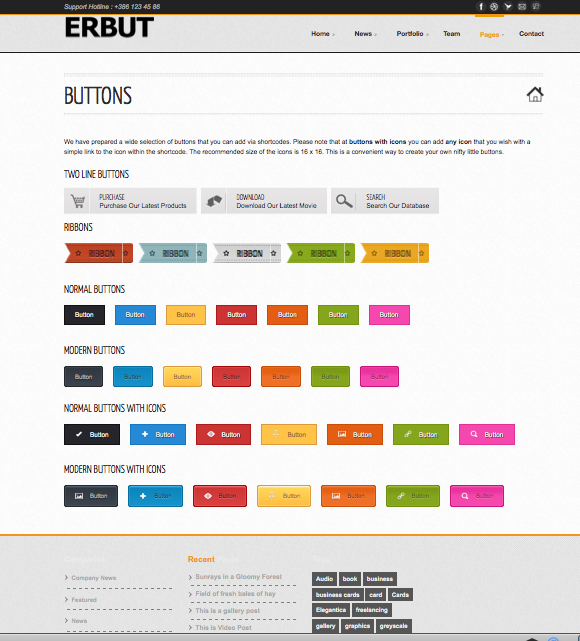Click the Search Our Database button
The height and width of the screenshot is (641, 580).
385,201
